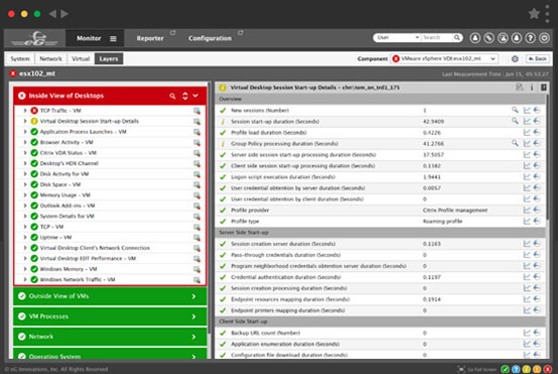Select System Details for VM test

[x=67, y=216]
